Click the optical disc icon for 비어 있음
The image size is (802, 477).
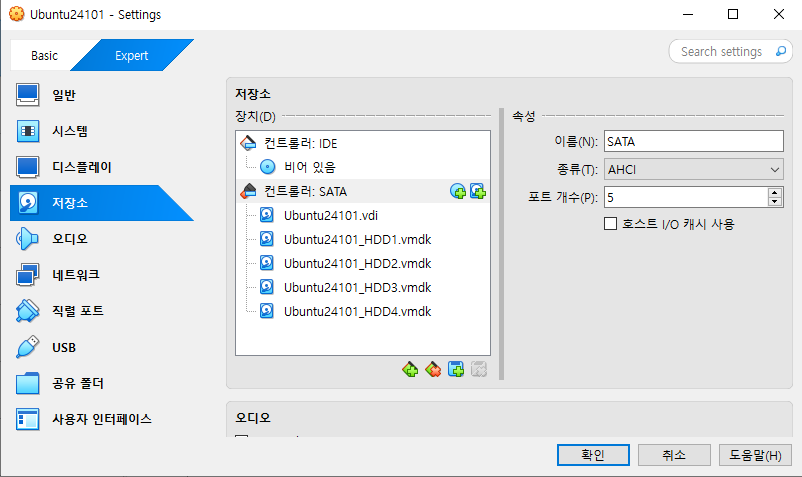tap(268, 167)
